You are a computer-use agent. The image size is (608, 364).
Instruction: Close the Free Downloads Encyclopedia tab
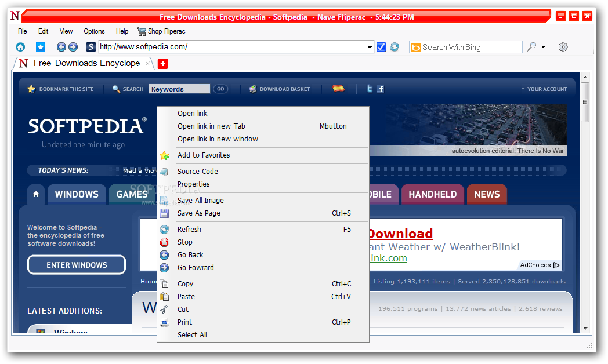[x=147, y=64]
